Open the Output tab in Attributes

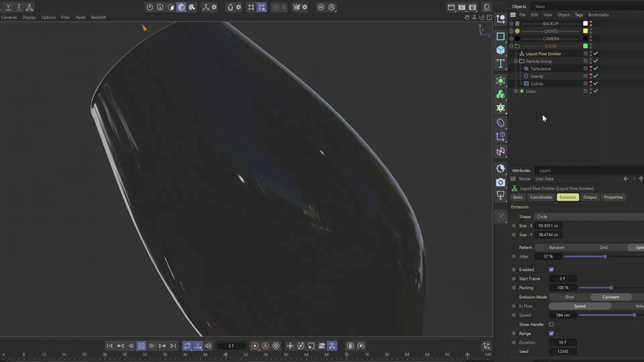click(590, 197)
